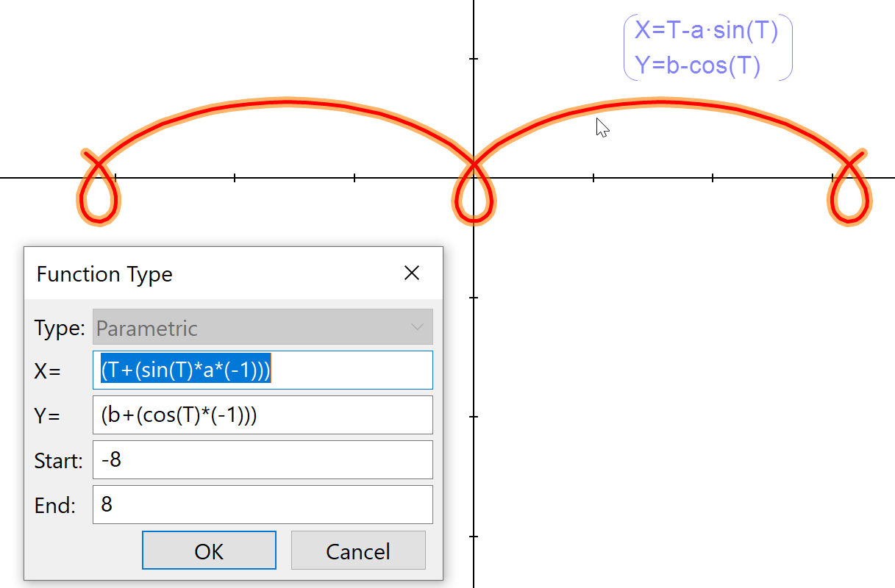The height and width of the screenshot is (588, 895).
Task: Close the Function Type dialog
Action: (x=412, y=273)
